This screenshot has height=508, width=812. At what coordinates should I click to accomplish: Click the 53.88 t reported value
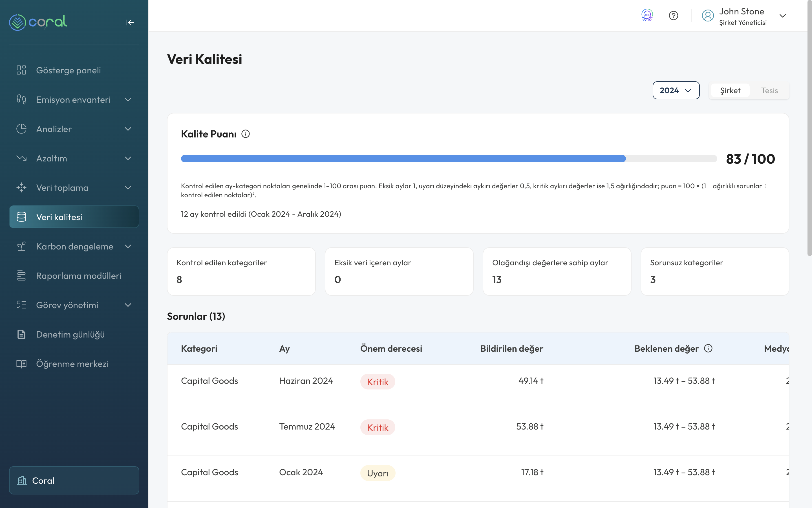point(530,426)
